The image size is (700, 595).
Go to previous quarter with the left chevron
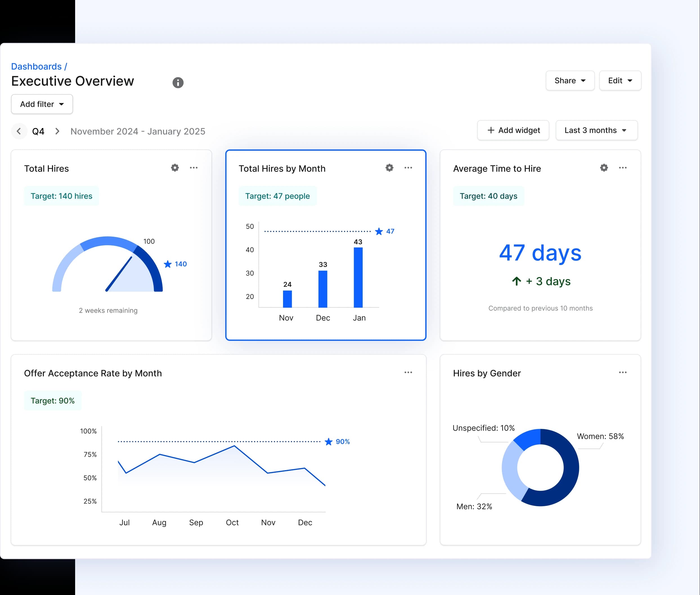point(19,131)
